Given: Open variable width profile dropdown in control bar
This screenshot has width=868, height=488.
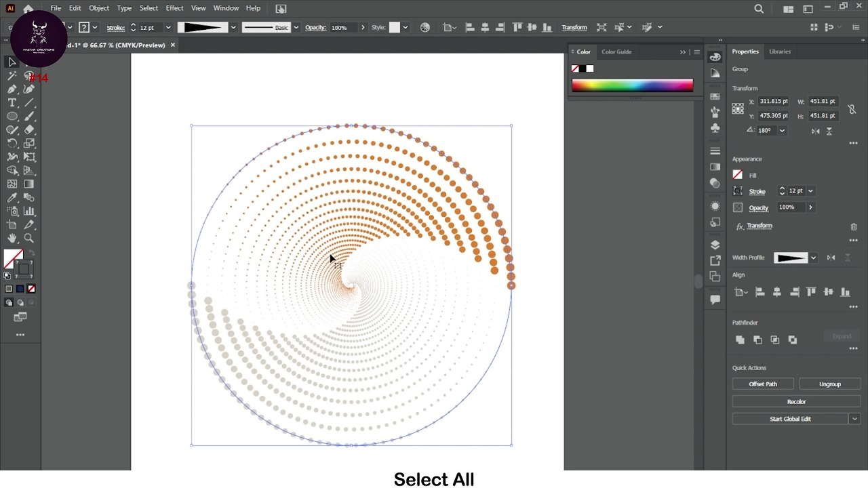Looking at the screenshot, I should click(233, 28).
